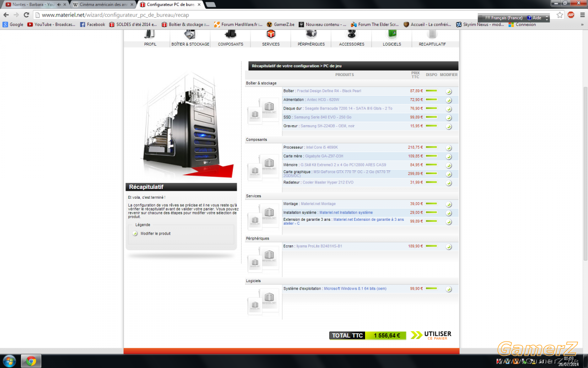
Task: Modify the Radiateur Cooler Master Hyper
Action: pos(448,183)
